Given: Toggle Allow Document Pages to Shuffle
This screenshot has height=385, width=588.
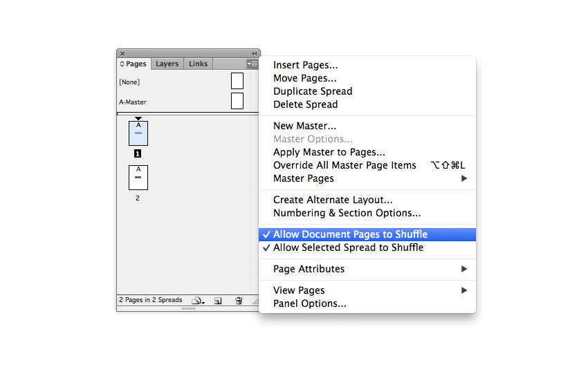Looking at the screenshot, I should 350,234.
